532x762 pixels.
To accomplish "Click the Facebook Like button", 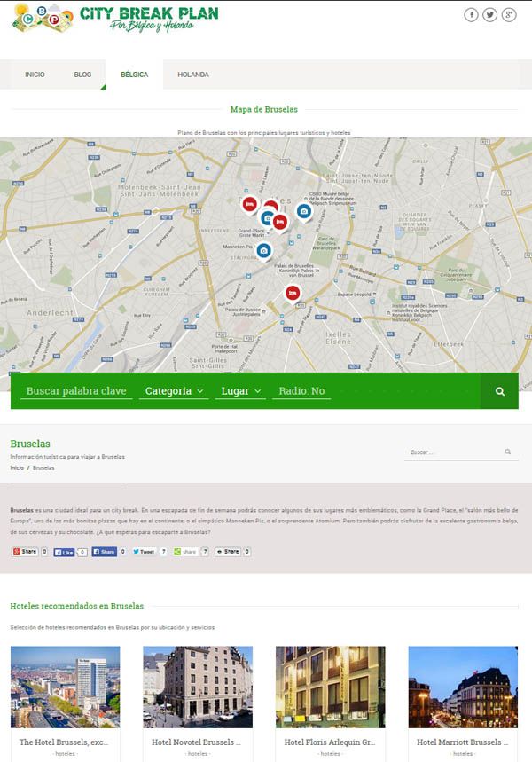I will [x=64, y=552].
